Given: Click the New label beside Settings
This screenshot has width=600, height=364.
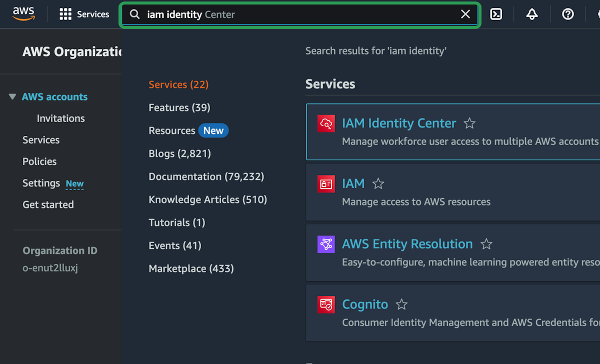Looking at the screenshot, I should coord(74,183).
